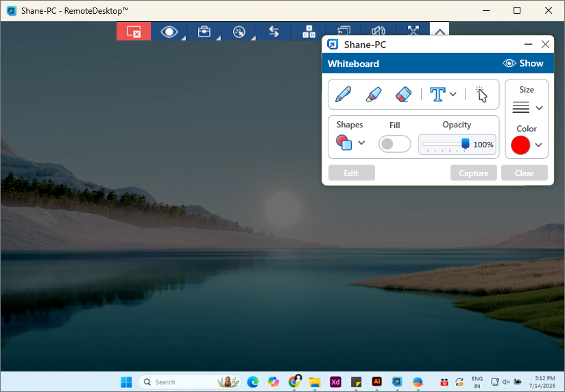
Task: Expand the Shapes dropdown
Action: point(361,143)
